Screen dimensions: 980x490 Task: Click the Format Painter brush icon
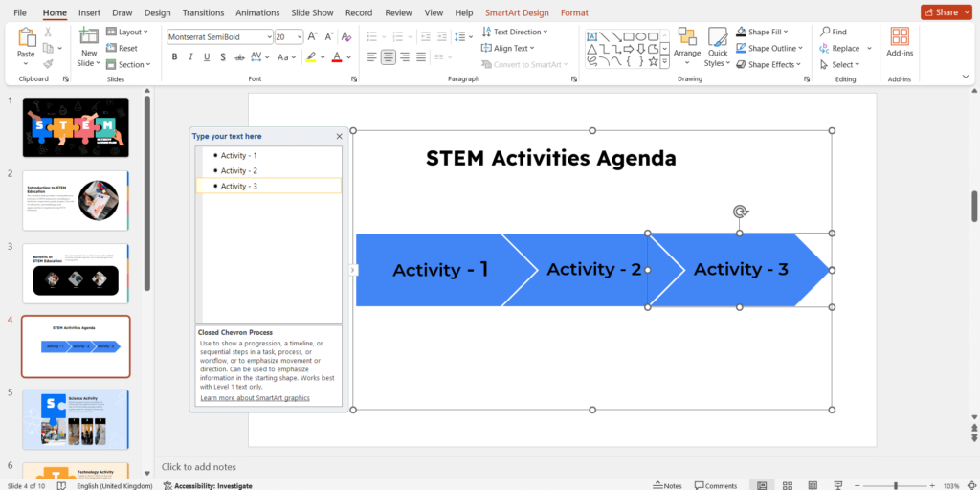[47, 62]
